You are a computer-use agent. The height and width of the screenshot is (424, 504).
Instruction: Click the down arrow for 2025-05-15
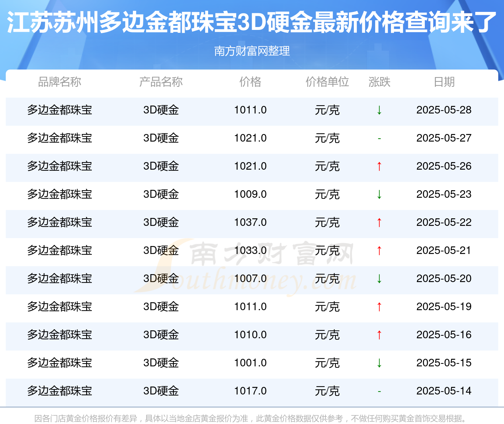click(379, 363)
